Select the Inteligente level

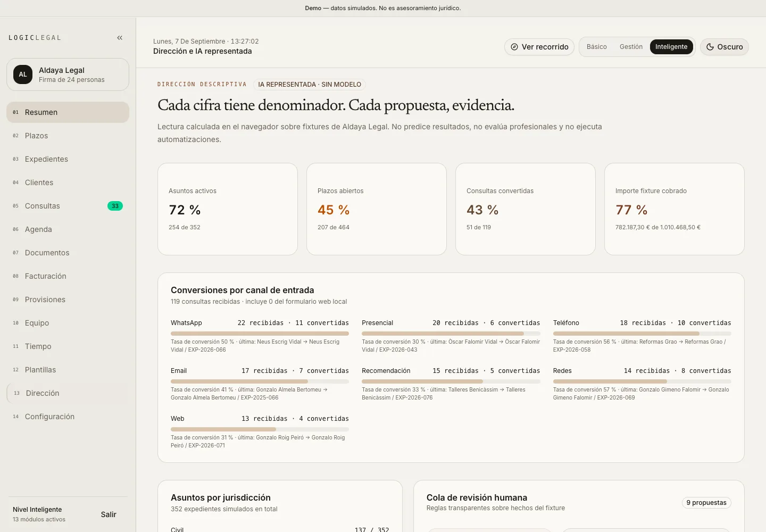point(671,47)
